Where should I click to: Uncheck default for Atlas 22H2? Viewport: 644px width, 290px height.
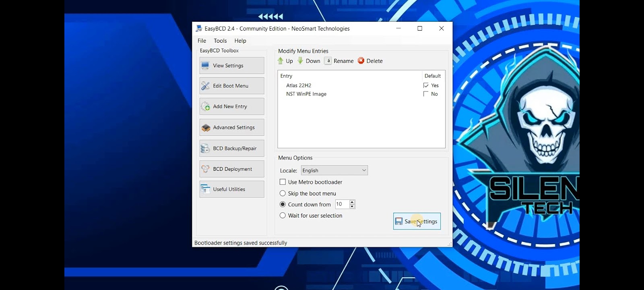(x=426, y=85)
